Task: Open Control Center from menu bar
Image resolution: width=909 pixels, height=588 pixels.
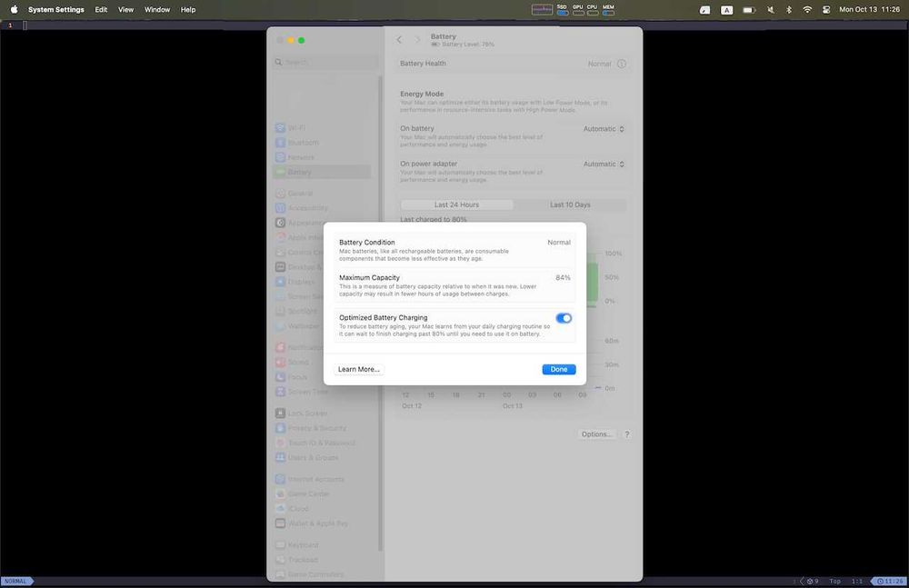Action: point(826,9)
